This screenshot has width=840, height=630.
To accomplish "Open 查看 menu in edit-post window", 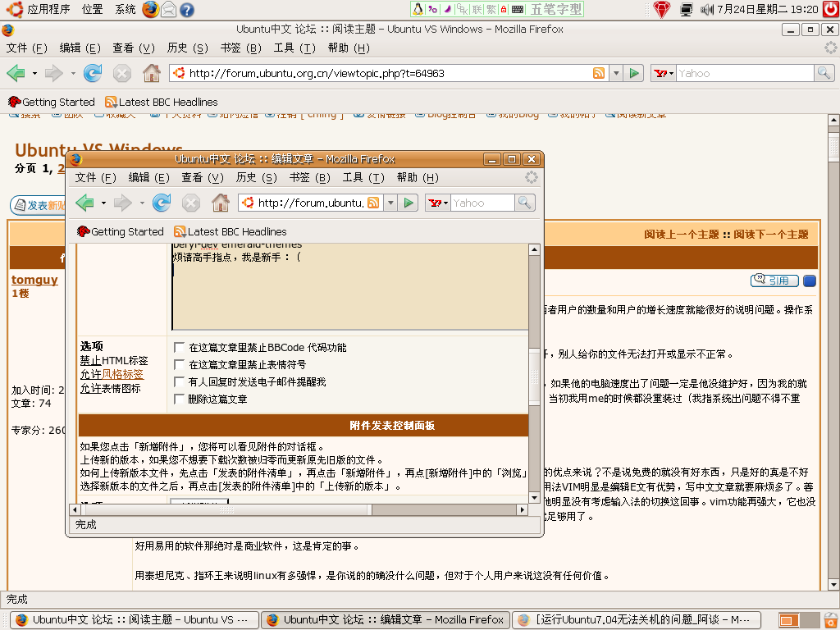I will (203, 178).
